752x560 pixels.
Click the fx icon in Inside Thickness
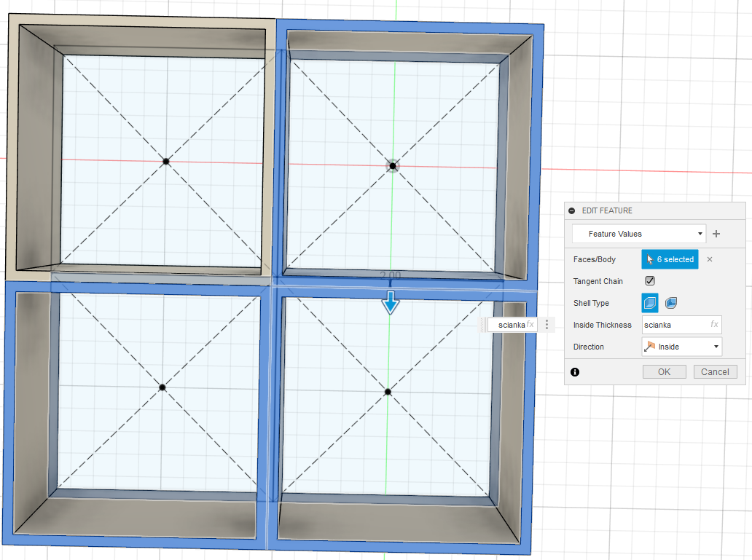[x=715, y=325]
